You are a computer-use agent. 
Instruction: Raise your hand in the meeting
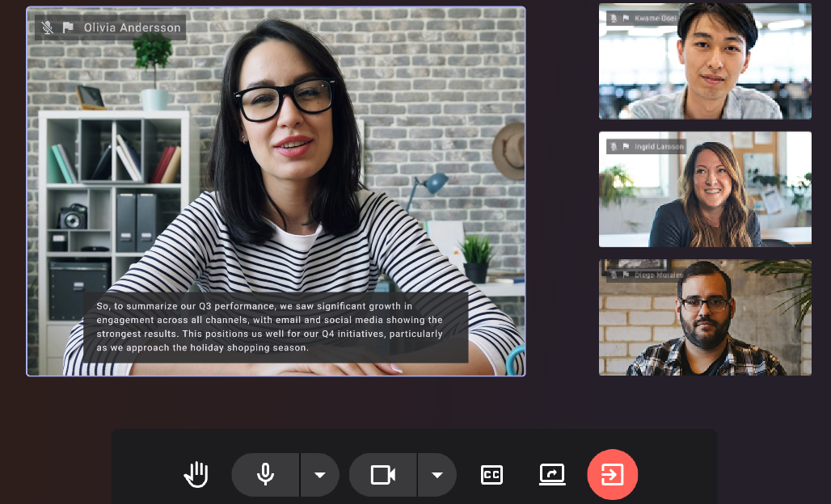(196, 474)
